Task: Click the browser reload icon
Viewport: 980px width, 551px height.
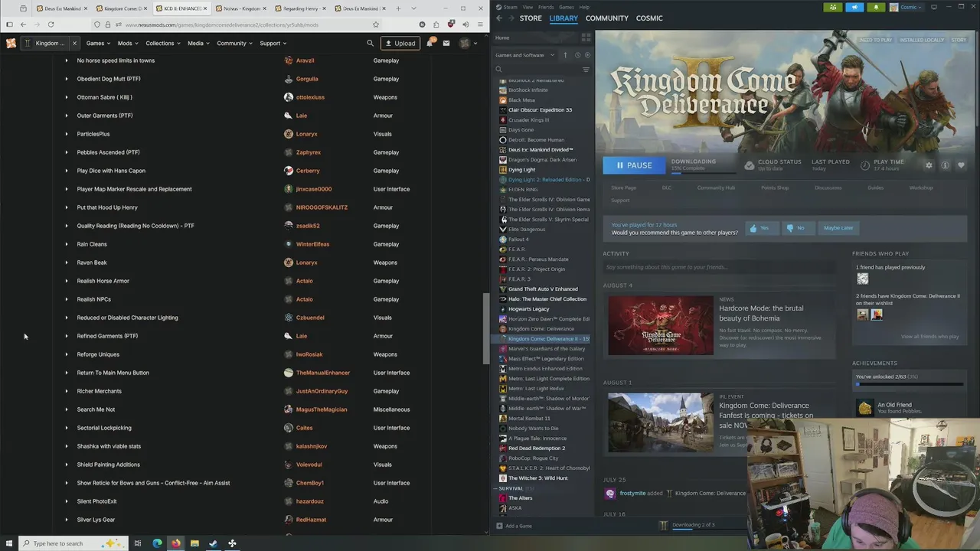Action: click(51, 24)
